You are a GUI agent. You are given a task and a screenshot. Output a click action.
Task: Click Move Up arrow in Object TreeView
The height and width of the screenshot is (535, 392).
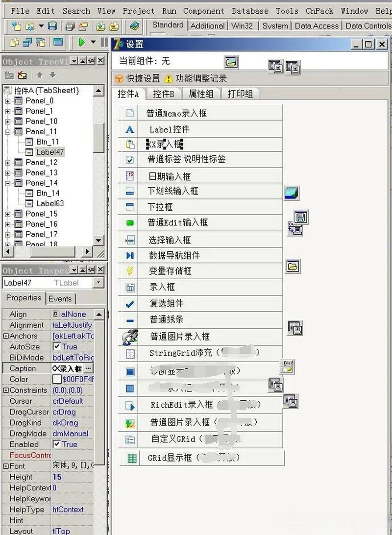pyautogui.click(x=40, y=75)
